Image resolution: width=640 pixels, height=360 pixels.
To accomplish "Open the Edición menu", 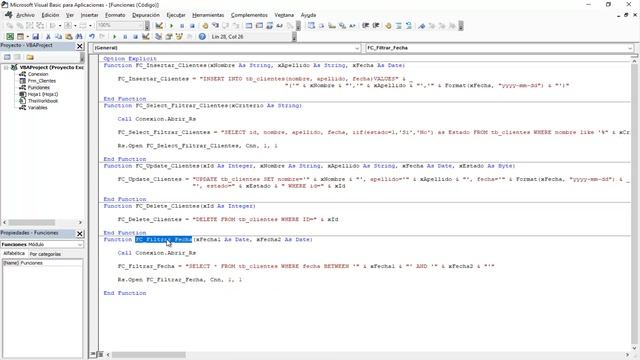I will pyautogui.click(x=50, y=15).
